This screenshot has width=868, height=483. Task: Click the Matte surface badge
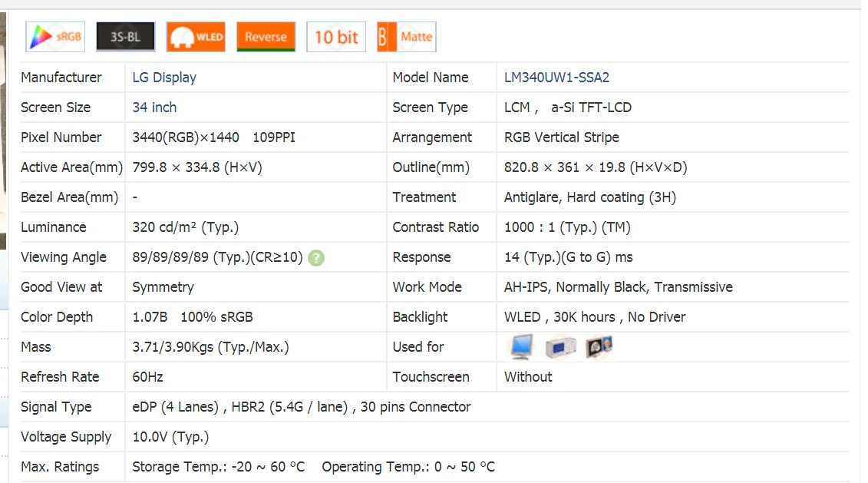coord(407,37)
